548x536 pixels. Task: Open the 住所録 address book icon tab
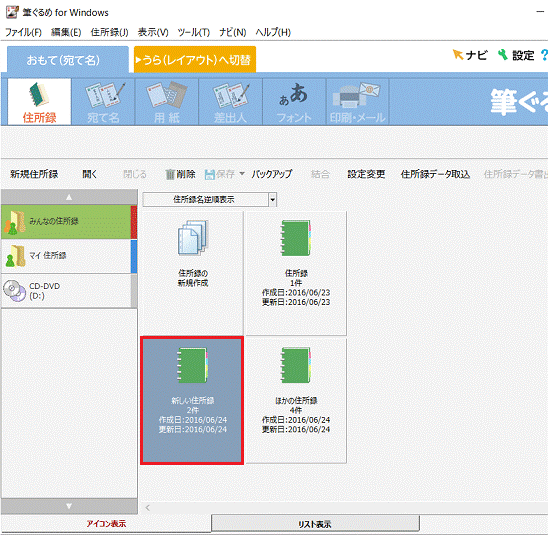tap(39, 102)
